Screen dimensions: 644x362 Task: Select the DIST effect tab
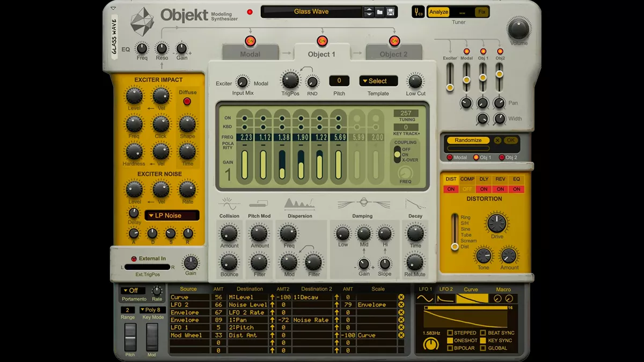click(451, 179)
